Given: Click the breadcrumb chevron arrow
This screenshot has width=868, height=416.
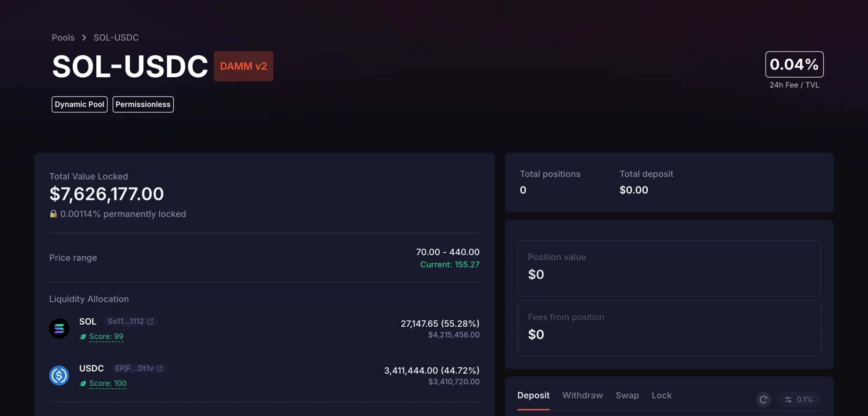Looking at the screenshot, I should pyautogui.click(x=84, y=37).
